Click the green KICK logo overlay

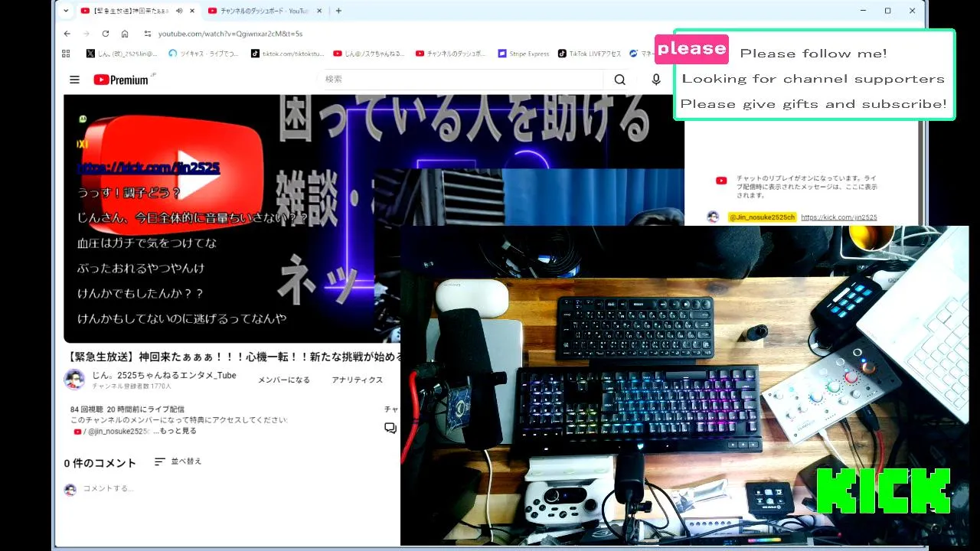(884, 491)
